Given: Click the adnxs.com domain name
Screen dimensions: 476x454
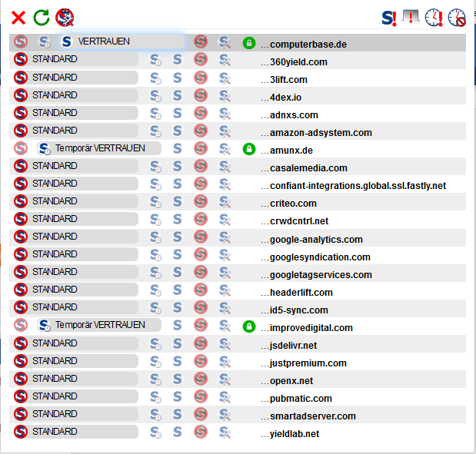Looking at the screenshot, I should click(x=290, y=115).
